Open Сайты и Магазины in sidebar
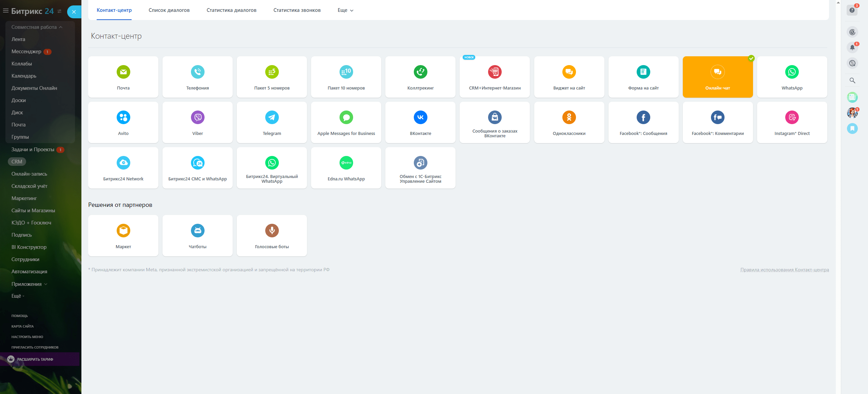 33,211
